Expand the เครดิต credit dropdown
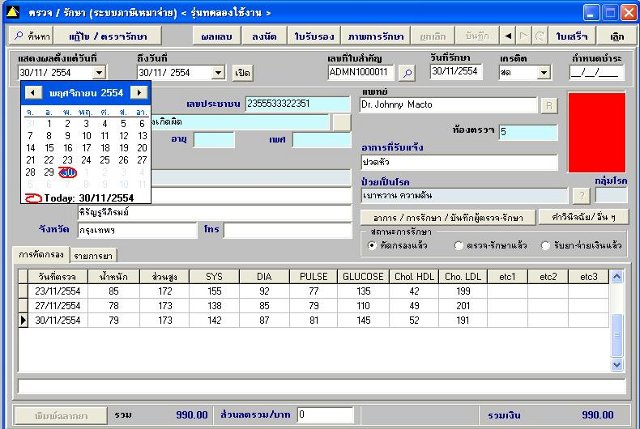Screen dimensions: 640x429 tap(542, 73)
